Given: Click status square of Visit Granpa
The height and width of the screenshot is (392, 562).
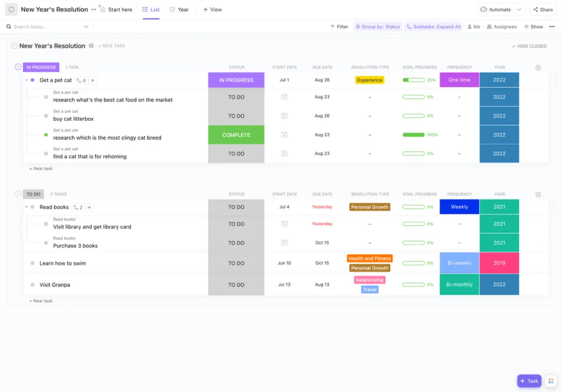Looking at the screenshot, I should coord(33,285).
